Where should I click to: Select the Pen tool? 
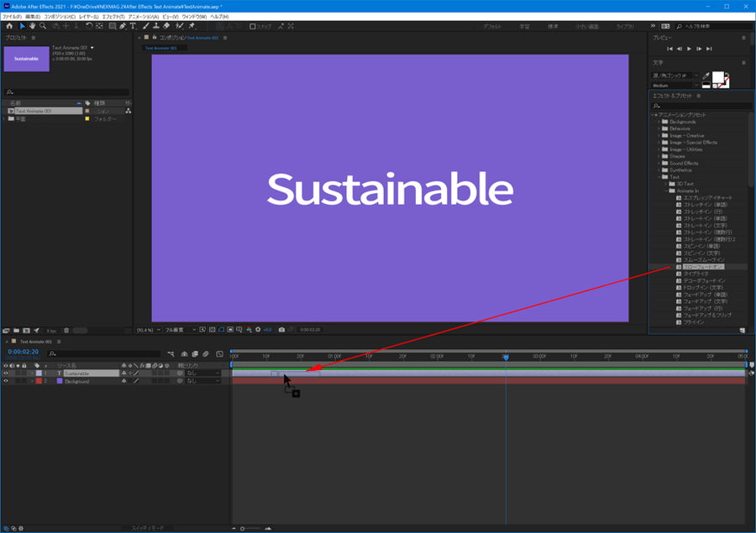coord(123,26)
